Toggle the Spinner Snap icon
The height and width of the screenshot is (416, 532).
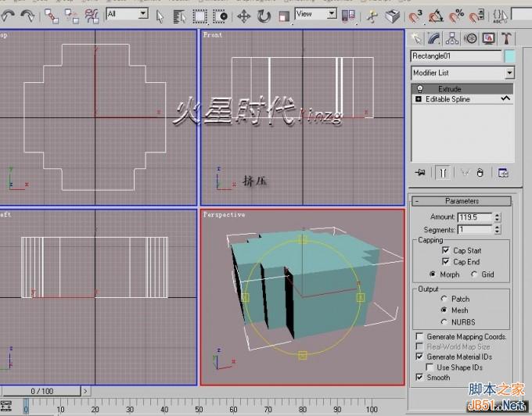(476, 16)
